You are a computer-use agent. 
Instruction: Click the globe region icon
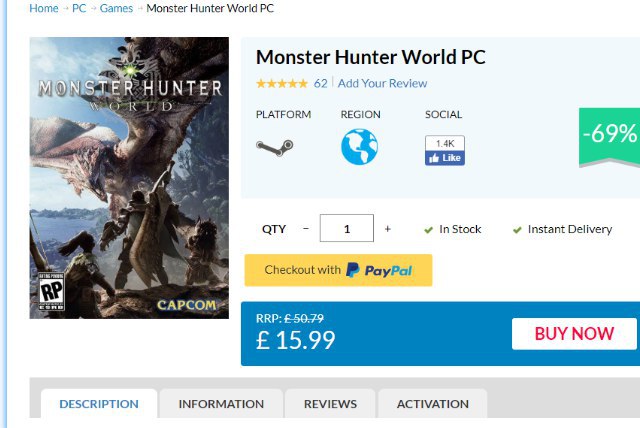359,146
